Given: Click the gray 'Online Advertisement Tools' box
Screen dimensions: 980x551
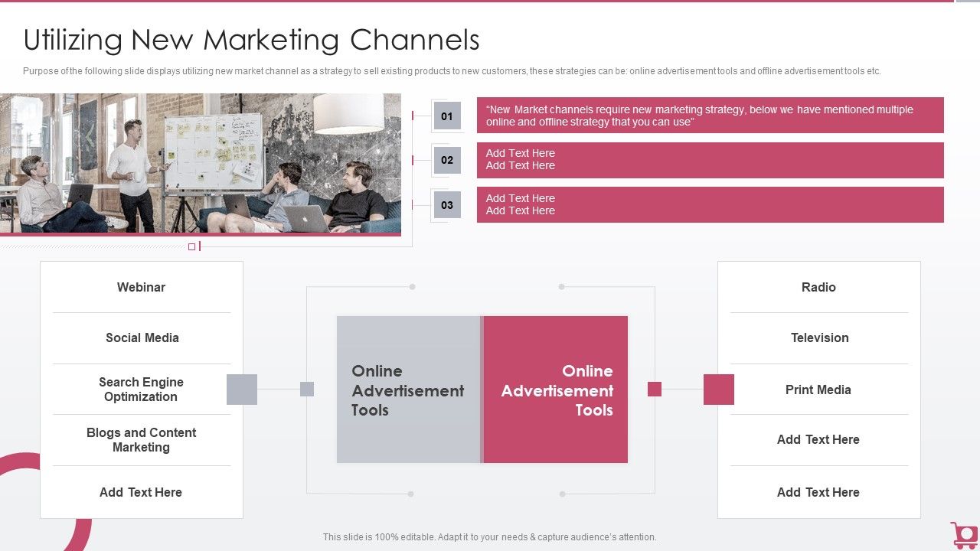Looking at the screenshot, I should tap(409, 390).
